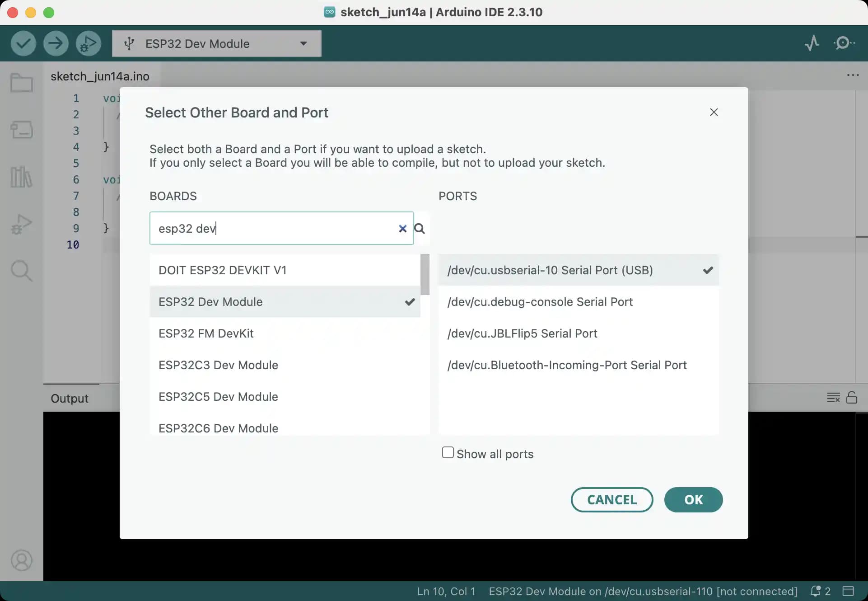Open the Sketchbook folder icon in sidebar
Screen dimensions: 868x601
coord(22,83)
